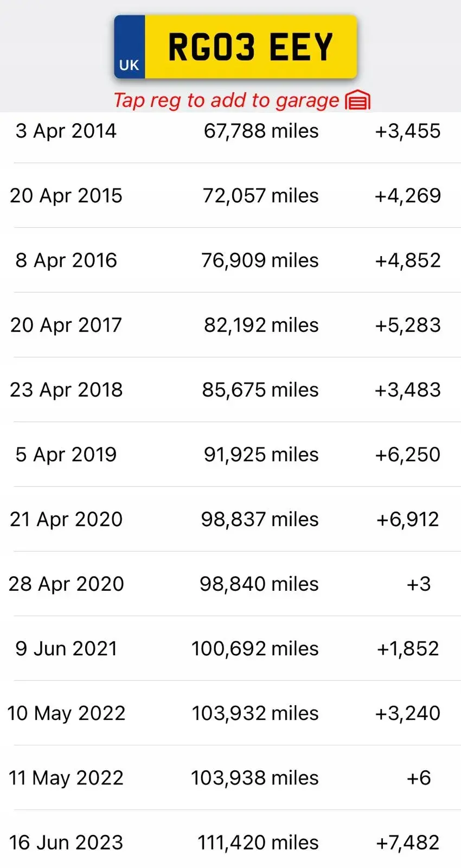Screen dimensions: 461x868
Task: Select the 16 Jun 2023 record
Action: (230, 843)
